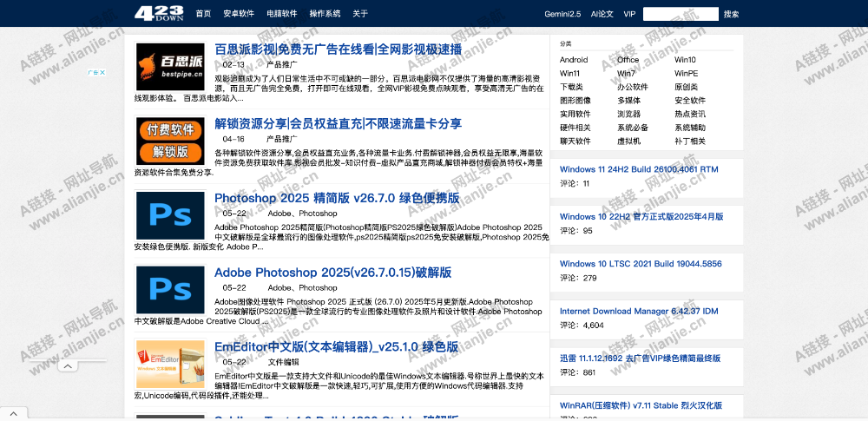Select the 图形图像 category

(x=575, y=101)
